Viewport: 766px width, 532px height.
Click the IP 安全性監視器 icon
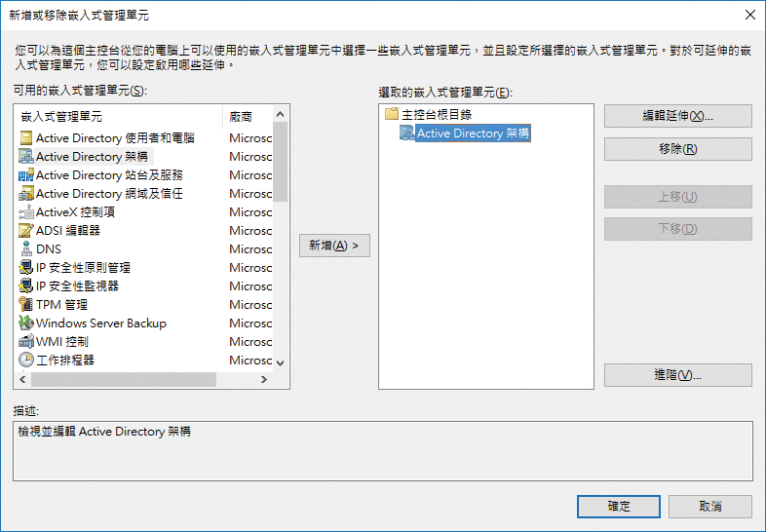tap(26, 286)
